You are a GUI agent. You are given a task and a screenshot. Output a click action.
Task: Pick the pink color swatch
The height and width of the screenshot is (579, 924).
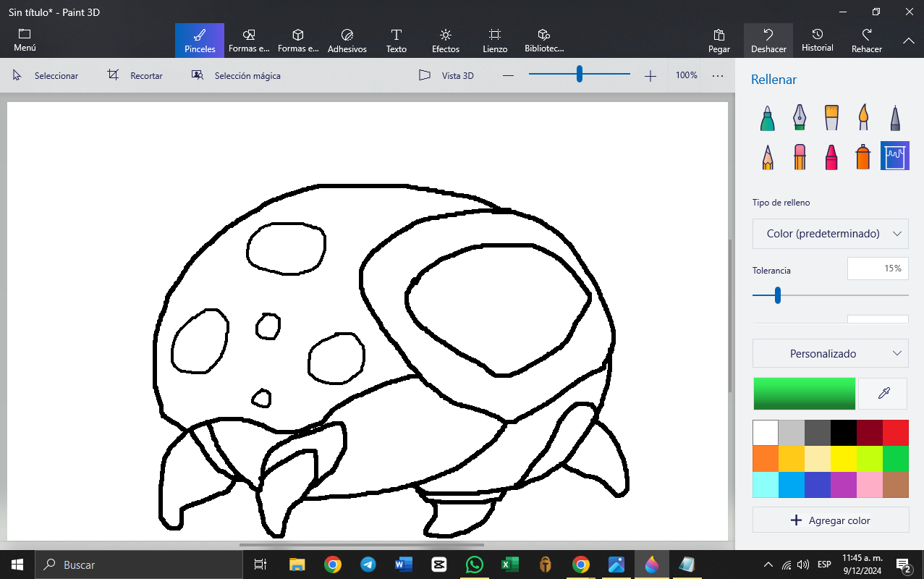point(870,485)
